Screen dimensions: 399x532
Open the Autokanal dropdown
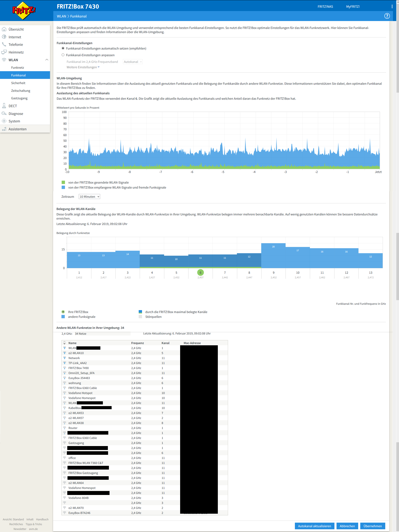(133, 62)
